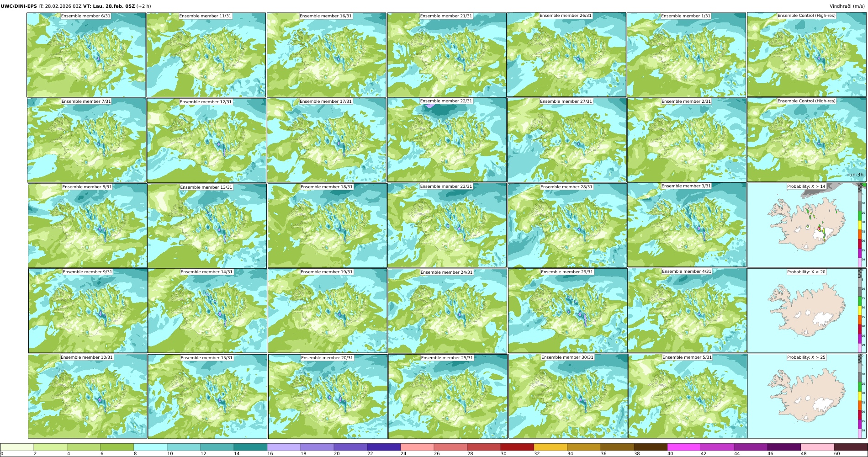Viewport: 868px width, 457px height.
Task: Click the 8–10 m/s light cyan legend swatch
Action: (150, 447)
